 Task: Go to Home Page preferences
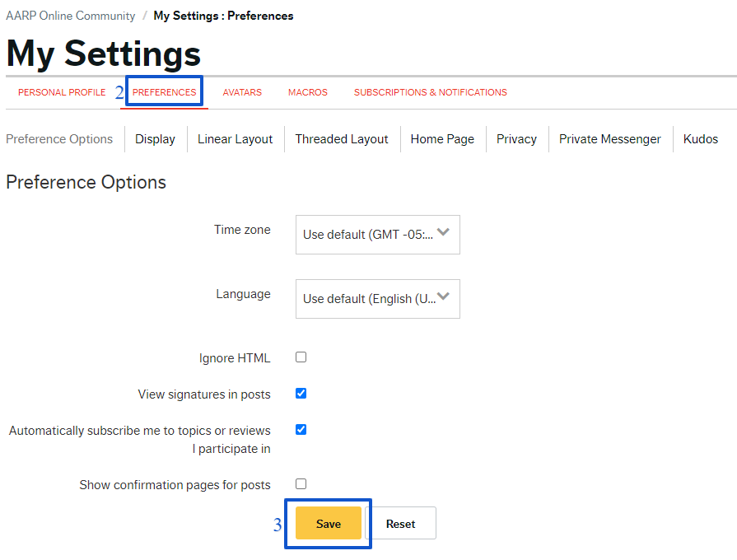(442, 139)
